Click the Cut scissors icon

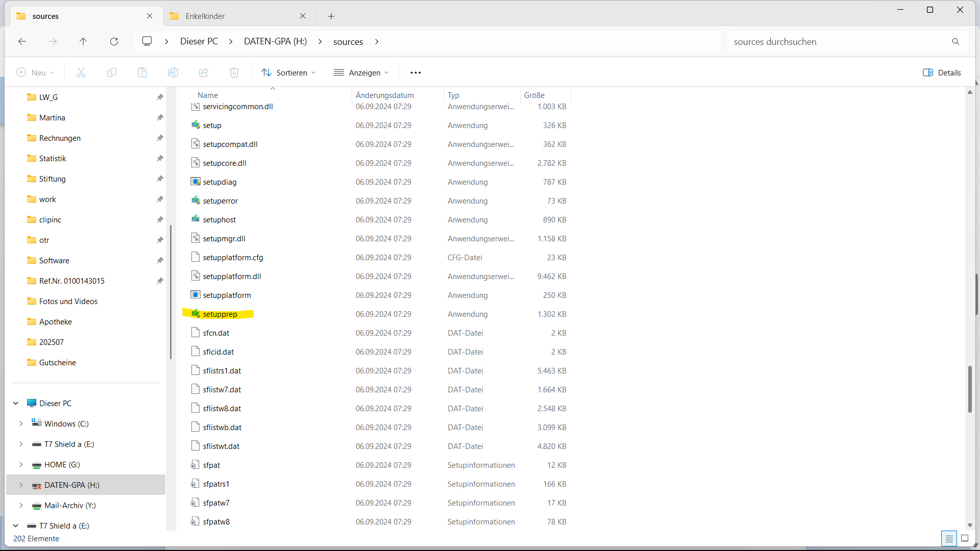pos(81,72)
